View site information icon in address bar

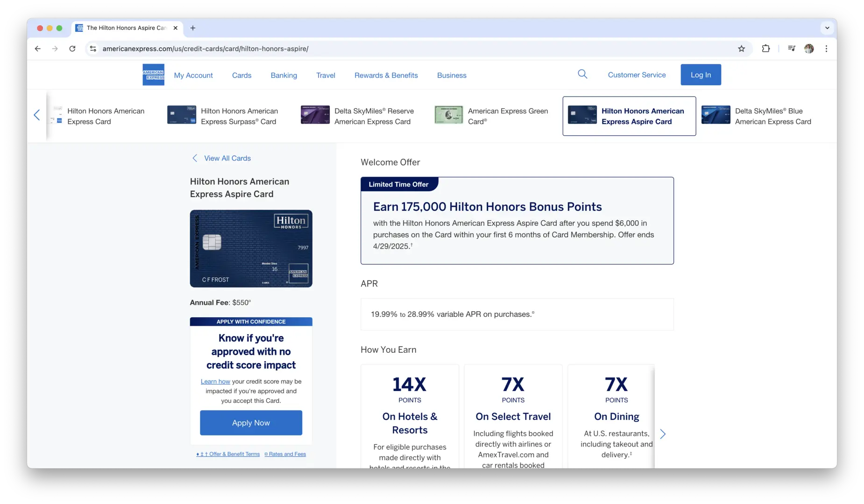click(93, 49)
